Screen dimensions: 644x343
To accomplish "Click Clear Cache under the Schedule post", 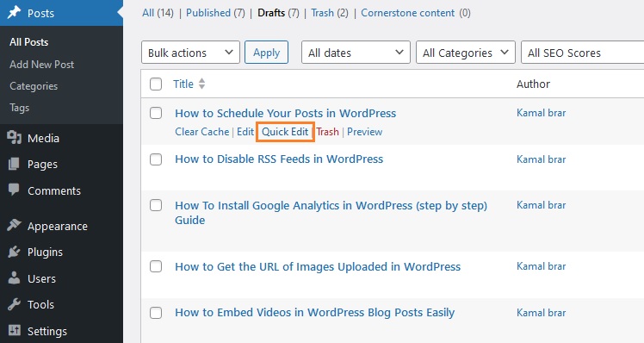I will coord(202,132).
